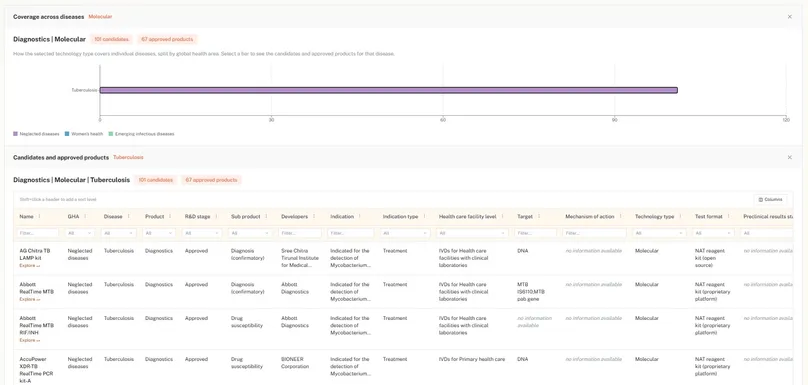Sort table by R&D stage header

tap(197, 216)
